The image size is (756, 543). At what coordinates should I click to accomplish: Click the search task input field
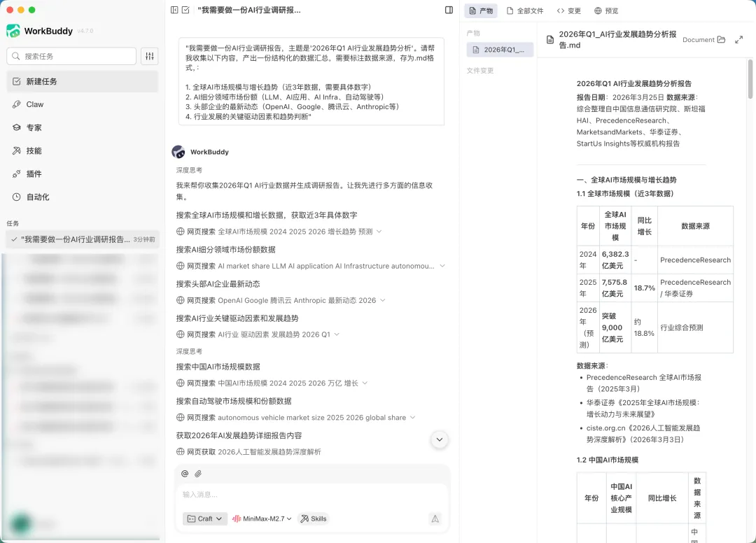[x=71, y=57]
